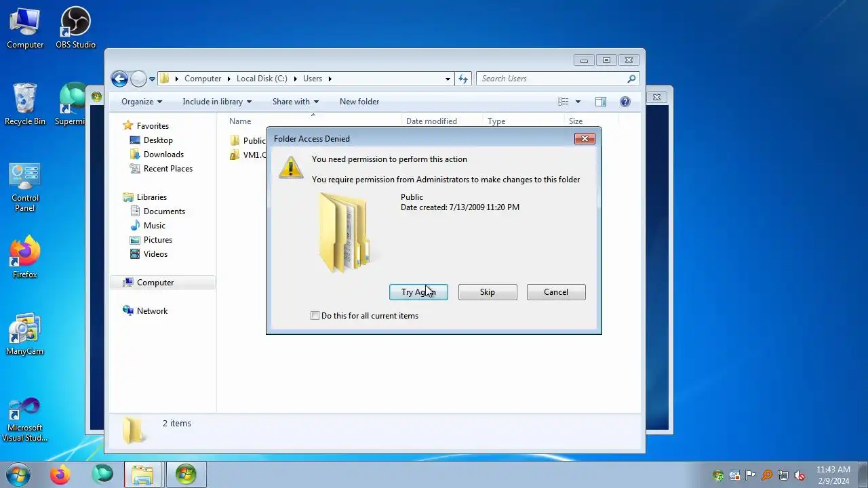Launch Firefox from the desktop shortcut

(25, 258)
